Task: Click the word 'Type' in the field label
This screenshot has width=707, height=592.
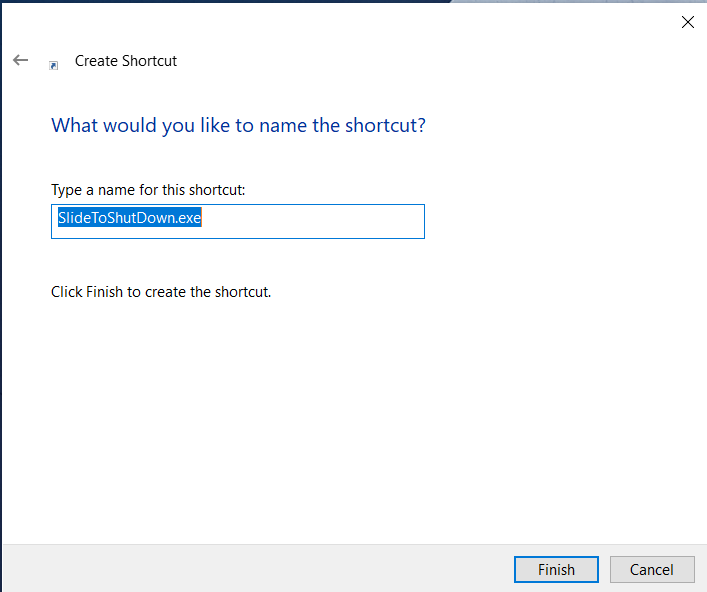Action: (66, 190)
